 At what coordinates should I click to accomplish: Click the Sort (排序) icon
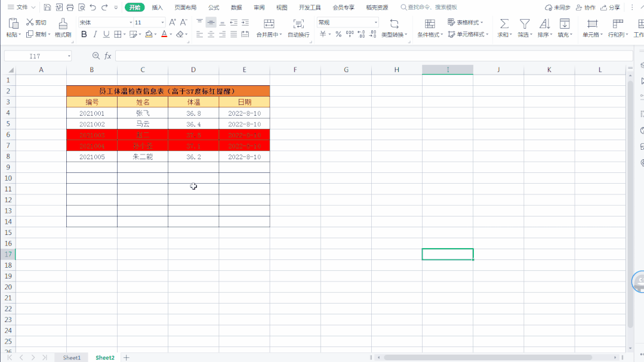[544, 23]
